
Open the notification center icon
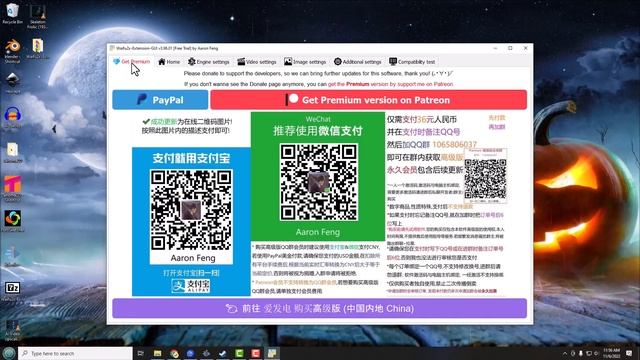coord(629,353)
